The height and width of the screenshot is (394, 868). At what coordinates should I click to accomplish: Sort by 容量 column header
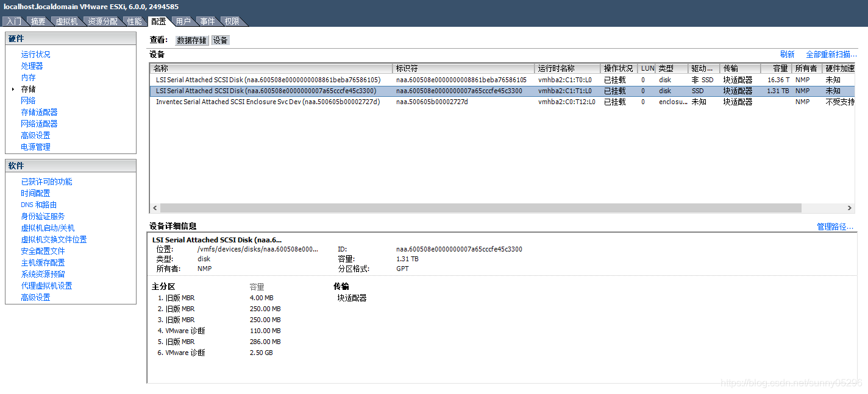777,68
